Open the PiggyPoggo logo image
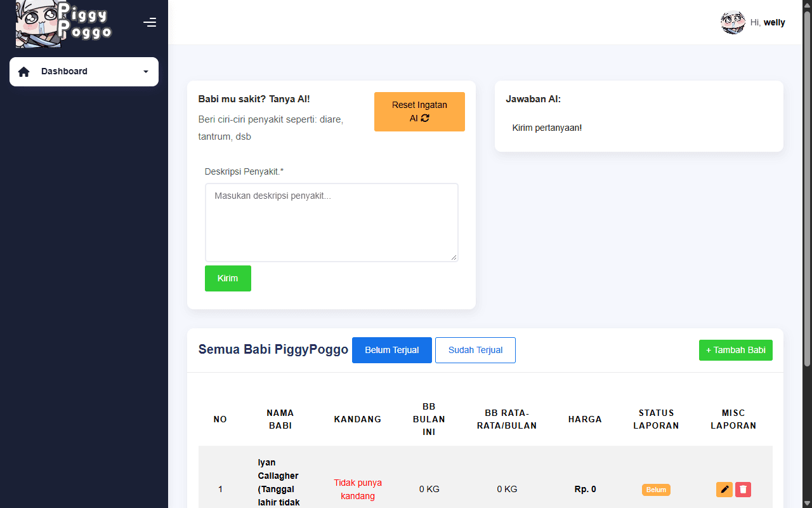This screenshot has height=508, width=812. click(x=63, y=23)
